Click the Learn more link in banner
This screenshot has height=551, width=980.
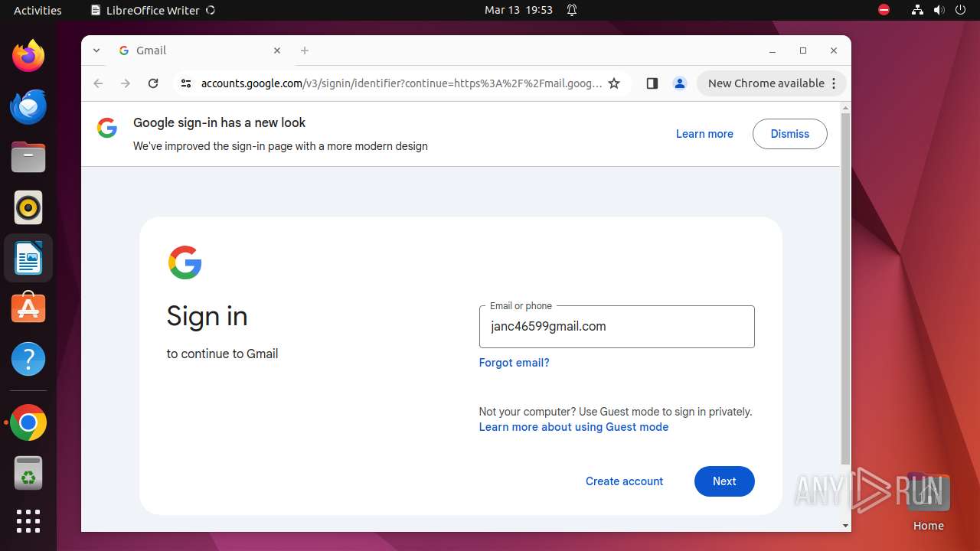click(704, 134)
